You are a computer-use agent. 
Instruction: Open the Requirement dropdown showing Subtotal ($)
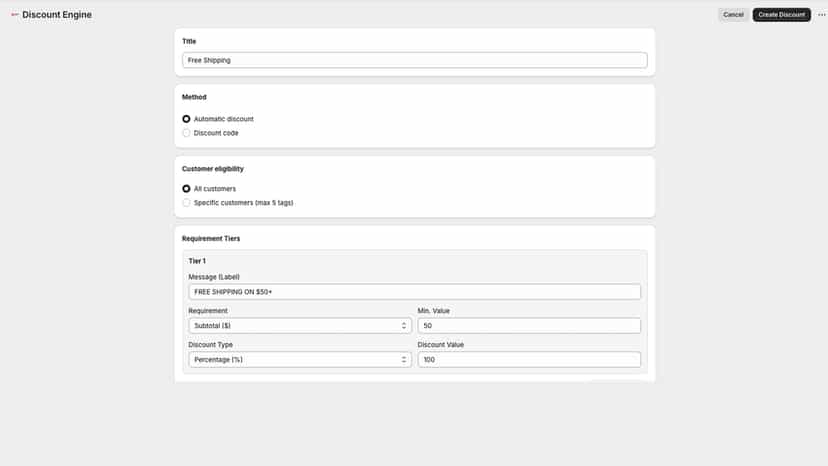[300, 325]
